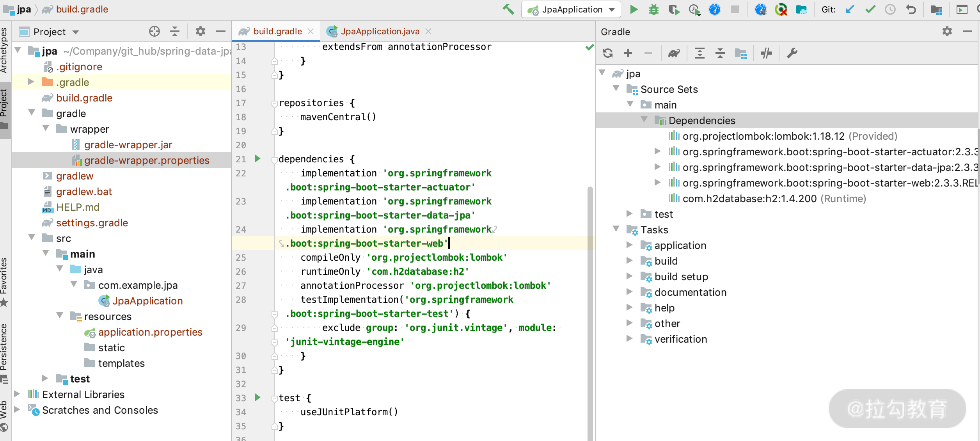Hide the Project panel with minus
This screenshot has width=980, height=441.
click(x=221, y=31)
